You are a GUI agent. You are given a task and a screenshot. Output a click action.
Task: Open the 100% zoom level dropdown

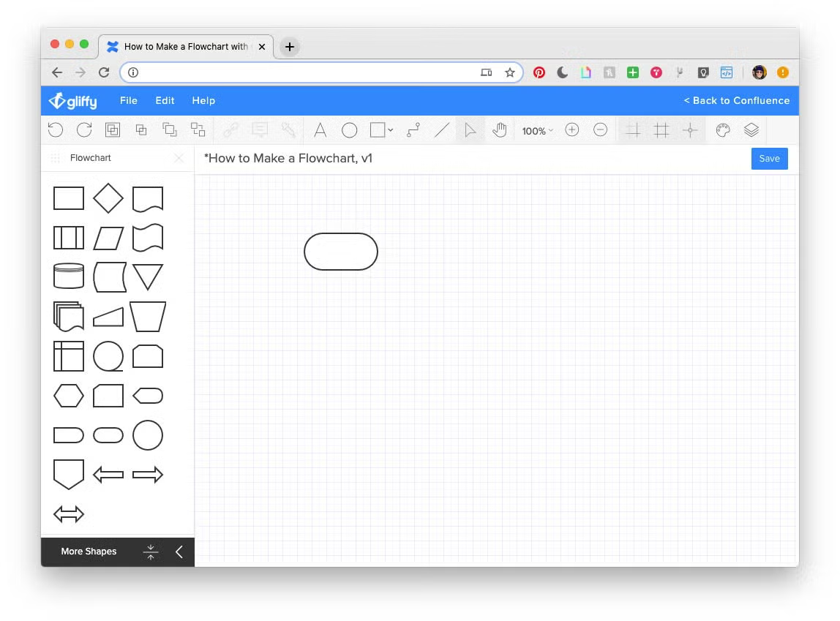point(537,131)
